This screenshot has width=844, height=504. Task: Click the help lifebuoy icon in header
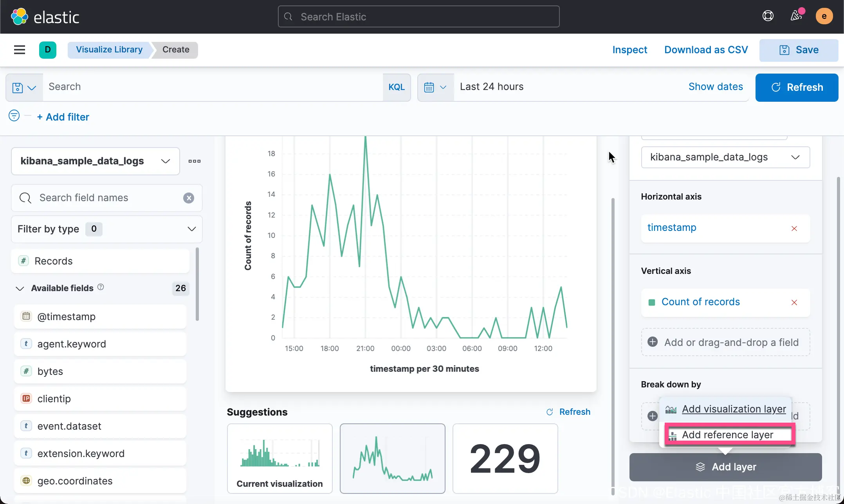coord(768,16)
